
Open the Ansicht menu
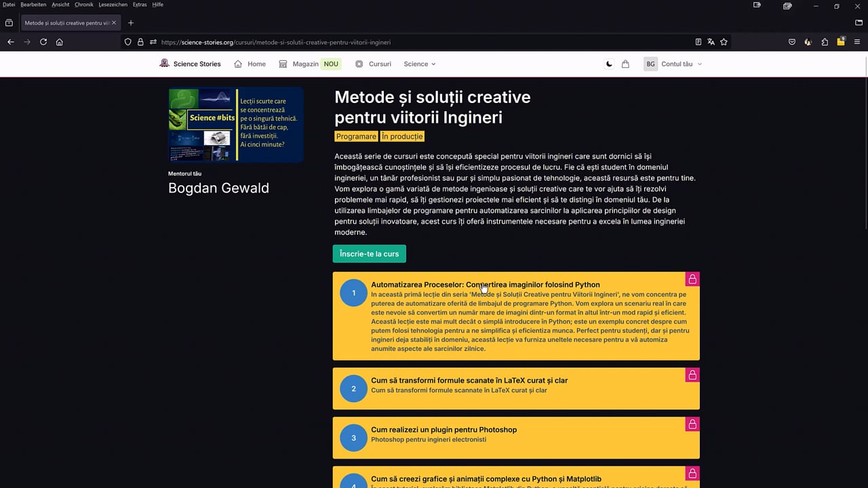tap(60, 5)
